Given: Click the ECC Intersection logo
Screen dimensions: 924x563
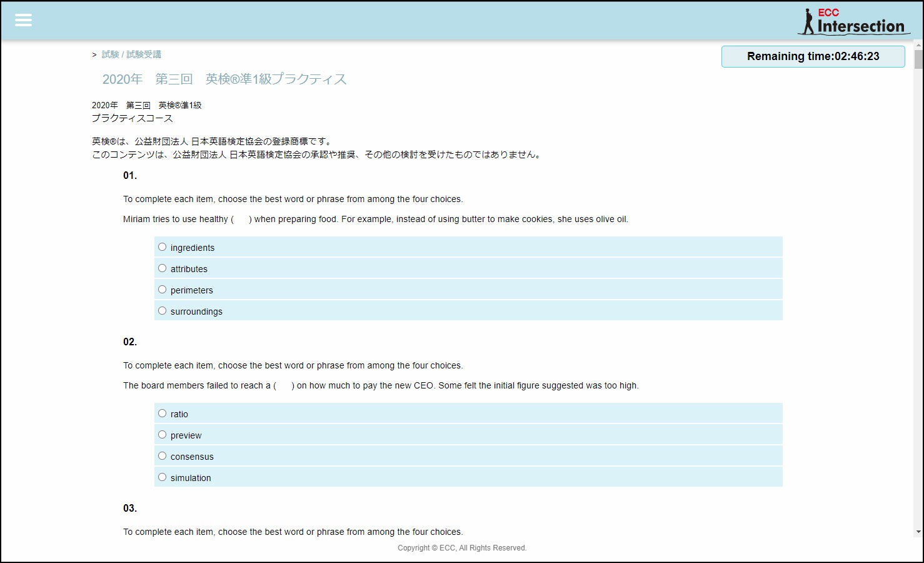Looking at the screenshot, I should pyautogui.click(x=853, y=21).
